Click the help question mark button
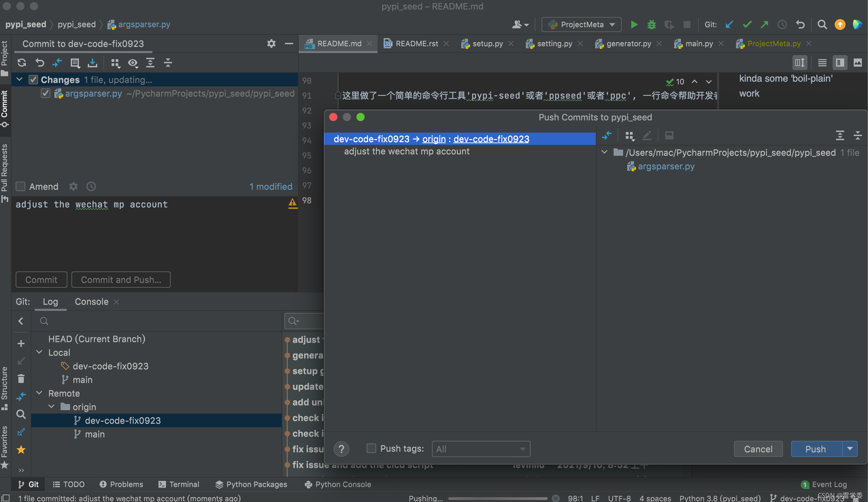 [x=341, y=449]
